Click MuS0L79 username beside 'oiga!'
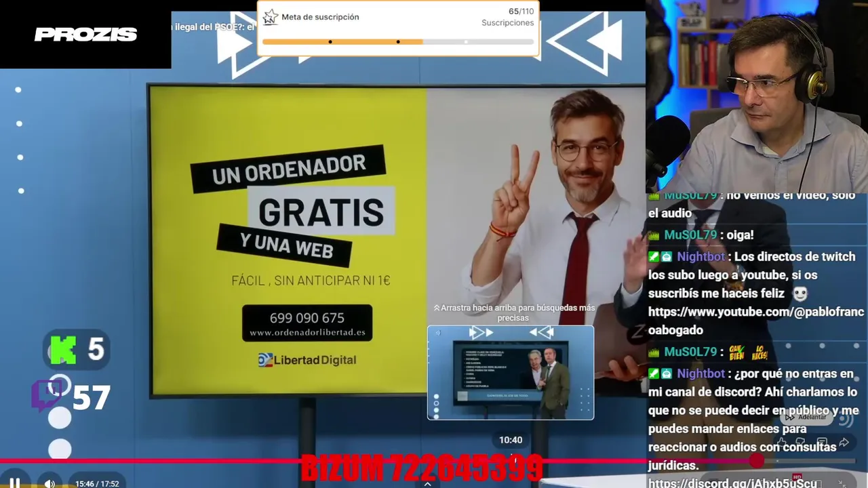This screenshot has width=868, height=488. (x=690, y=235)
